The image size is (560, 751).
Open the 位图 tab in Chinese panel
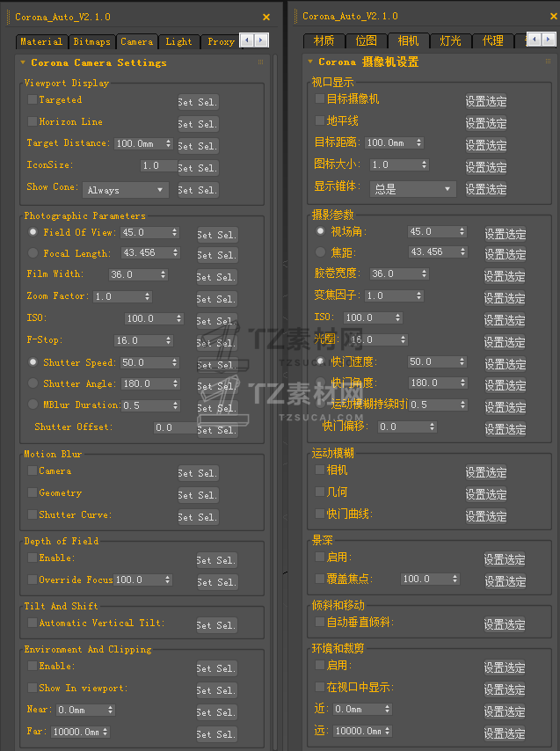pos(366,40)
